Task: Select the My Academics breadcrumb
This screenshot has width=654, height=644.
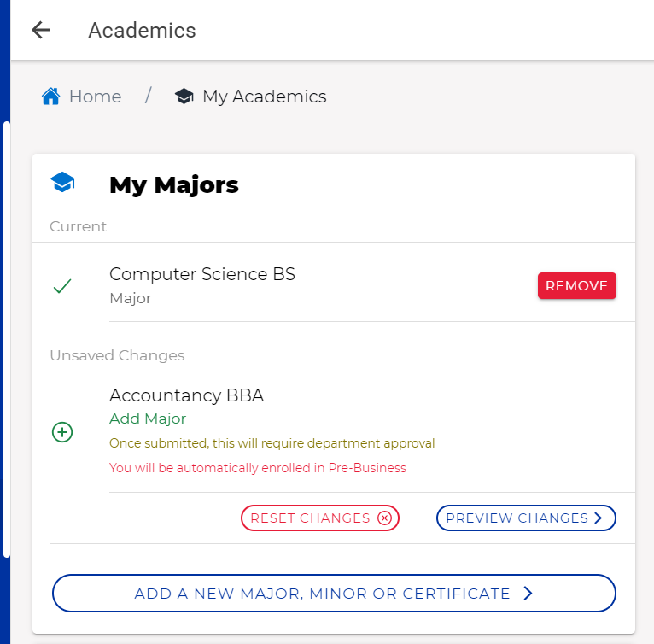Action: pos(264,97)
